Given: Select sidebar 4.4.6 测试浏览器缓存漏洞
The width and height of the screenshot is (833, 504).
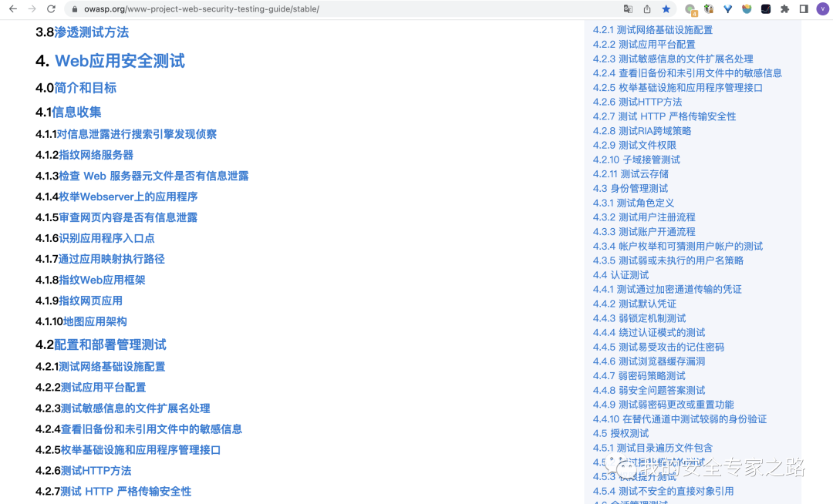Looking at the screenshot, I should (x=649, y=361).
